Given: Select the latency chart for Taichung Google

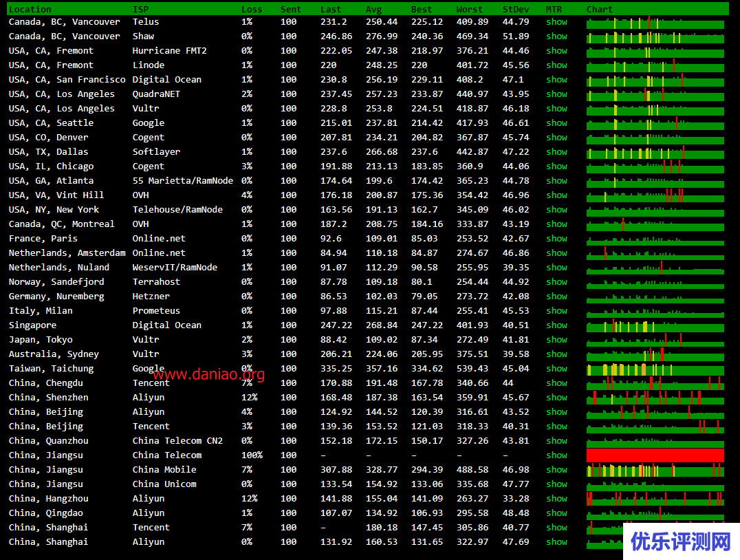Looking at the screenshot, I should point(655,369).
